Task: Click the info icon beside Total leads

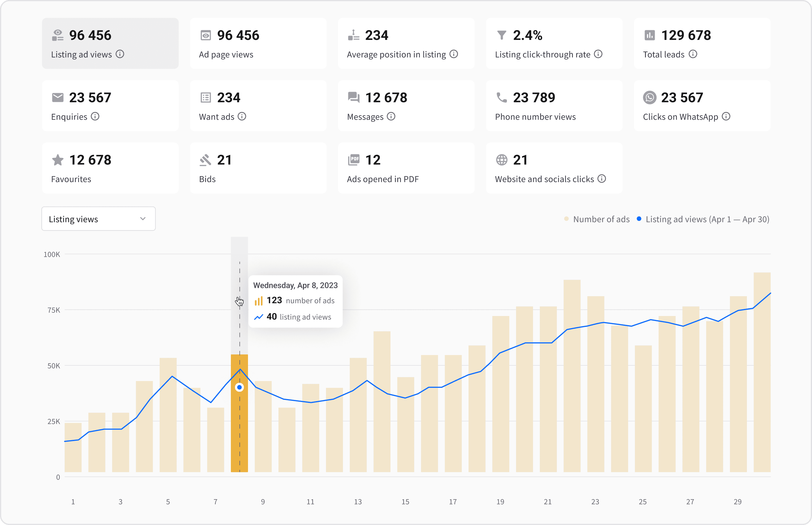Action: [693, 54]
